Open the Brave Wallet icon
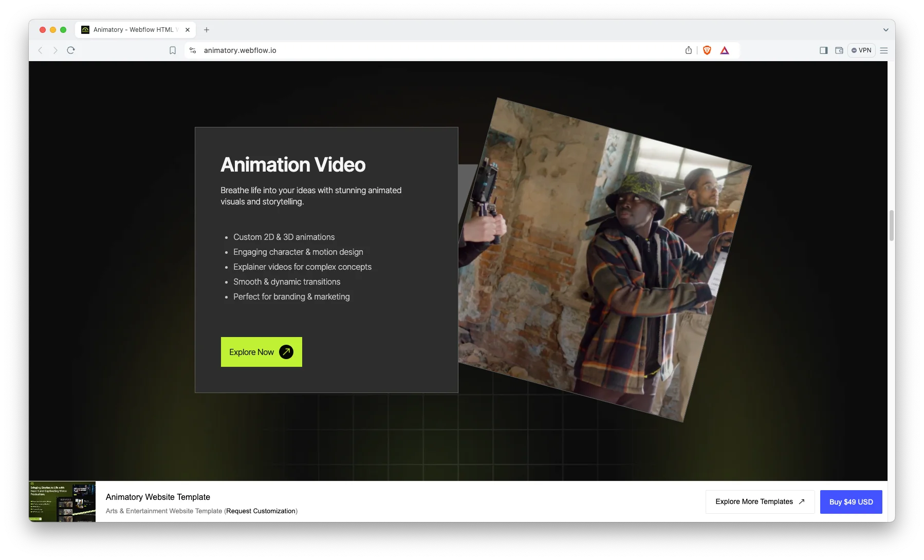This screenshot has width=924, height=560. click(x=839, y=50)
